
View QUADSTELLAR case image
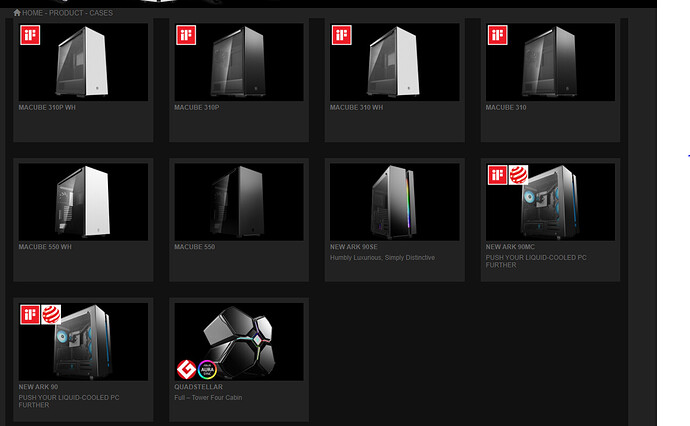(239, 342)
